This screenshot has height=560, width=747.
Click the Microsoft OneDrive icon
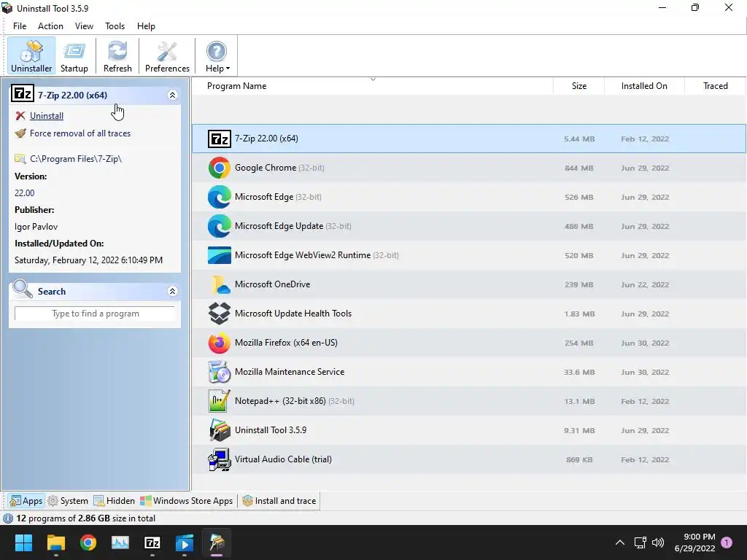[x=220, y=284]
